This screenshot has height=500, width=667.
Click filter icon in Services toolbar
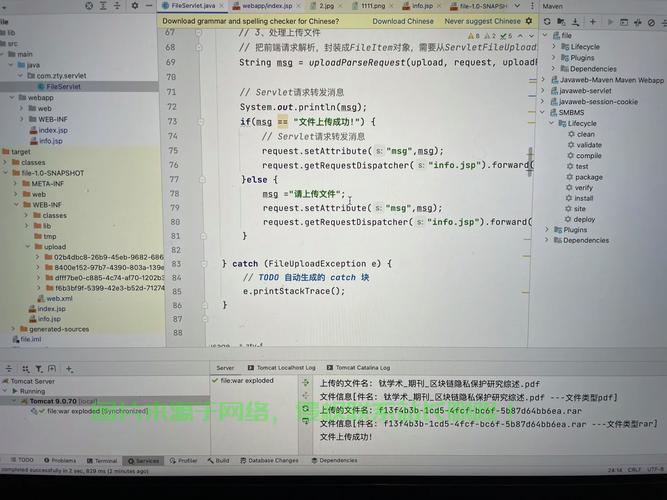pos(39,369)
